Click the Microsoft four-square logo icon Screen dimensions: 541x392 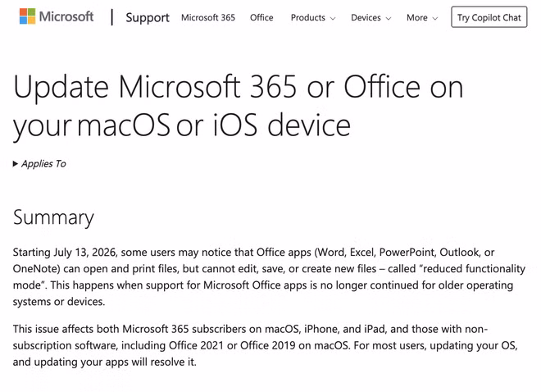pyautogui.click(x=27, y=16)
